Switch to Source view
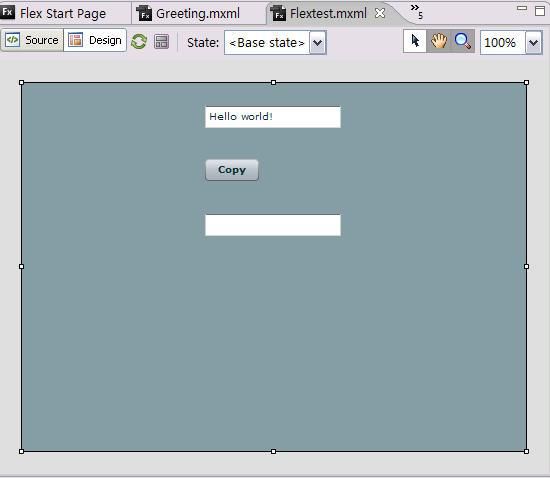Viewport: 550px width, 478px height. click(32, 40)
